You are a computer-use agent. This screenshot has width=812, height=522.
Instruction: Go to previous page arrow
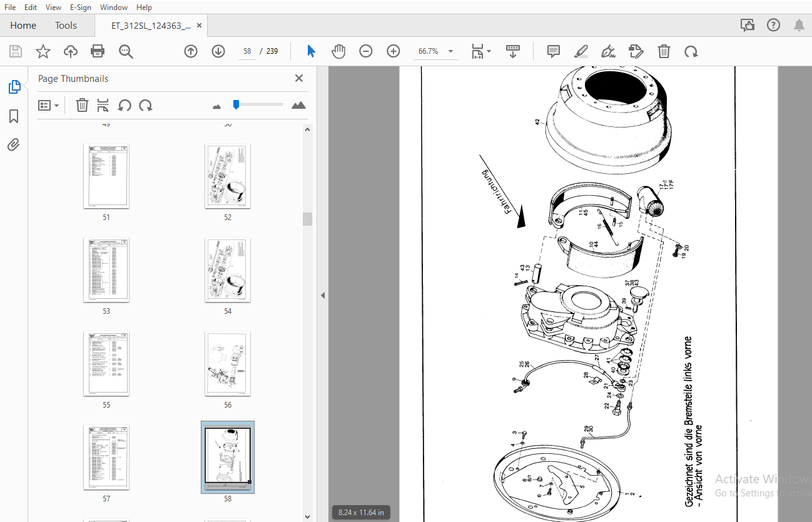[x=191, y=51]
